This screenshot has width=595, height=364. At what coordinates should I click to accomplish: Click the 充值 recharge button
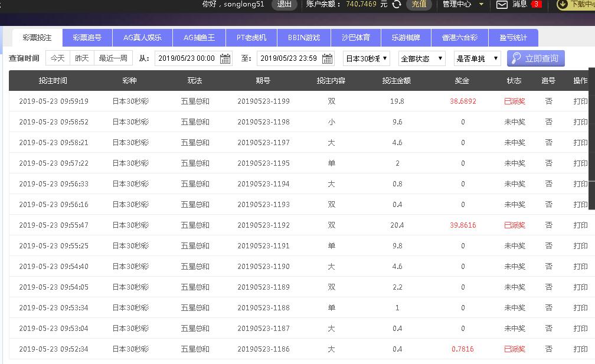[x=419, y=4]
